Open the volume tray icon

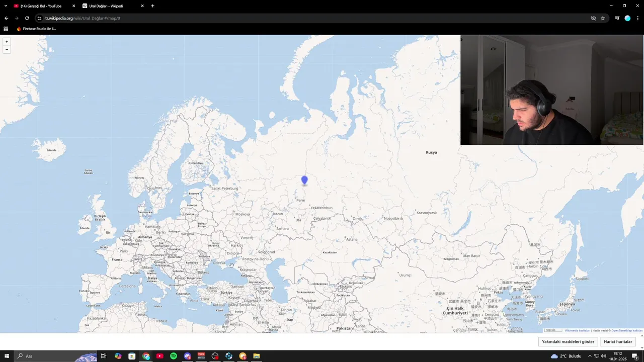click(603, 356)
